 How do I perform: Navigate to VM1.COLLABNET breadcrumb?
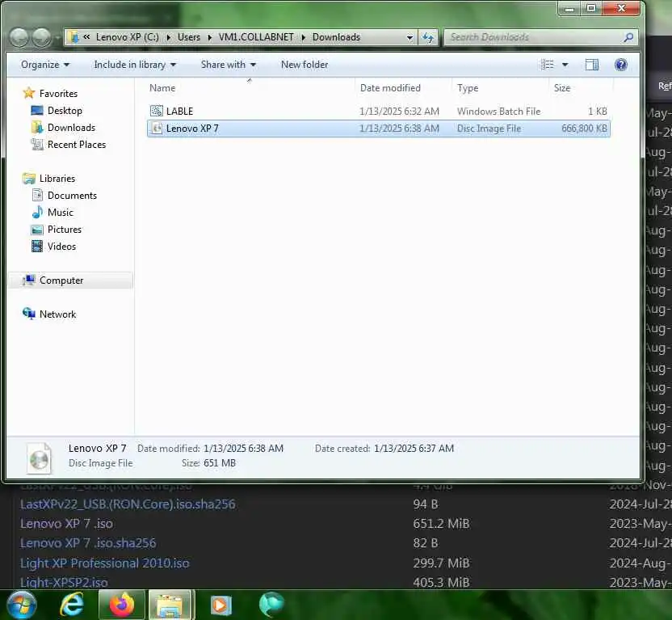tap(256, 37)
